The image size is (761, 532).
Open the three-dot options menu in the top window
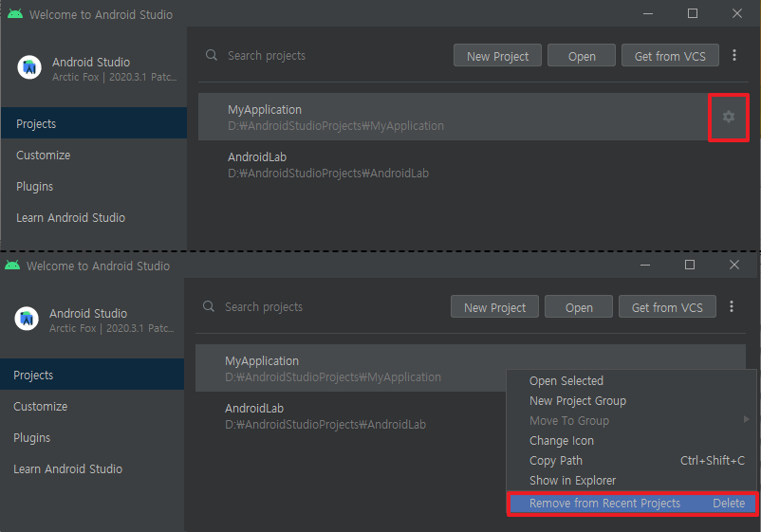pyautogui.click(x=734, y=55)
